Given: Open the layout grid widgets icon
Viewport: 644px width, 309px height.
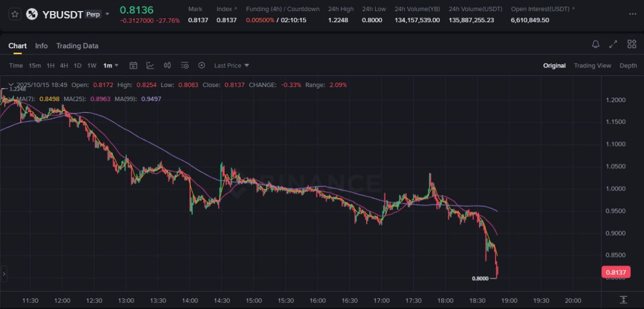Looking at the screenshot, I should [632, 44].
